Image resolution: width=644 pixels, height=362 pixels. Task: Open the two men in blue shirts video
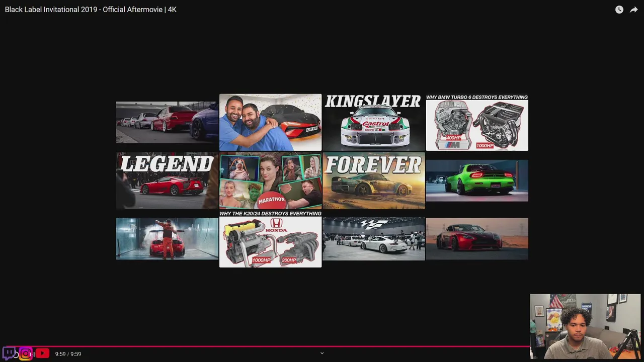tap(270, 122)
